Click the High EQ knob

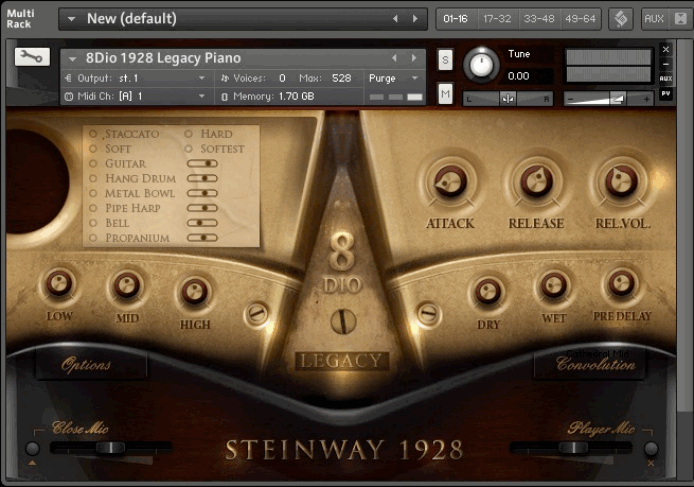194,292
